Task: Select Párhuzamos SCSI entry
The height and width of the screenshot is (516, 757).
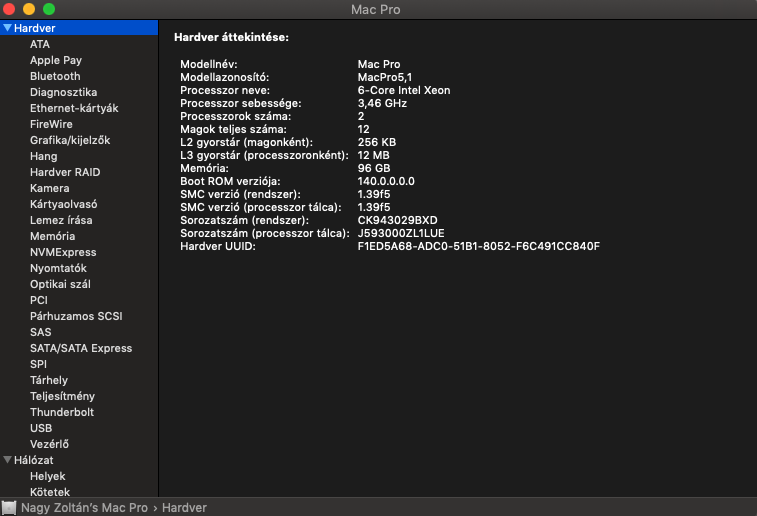Action: click(76, 316)
